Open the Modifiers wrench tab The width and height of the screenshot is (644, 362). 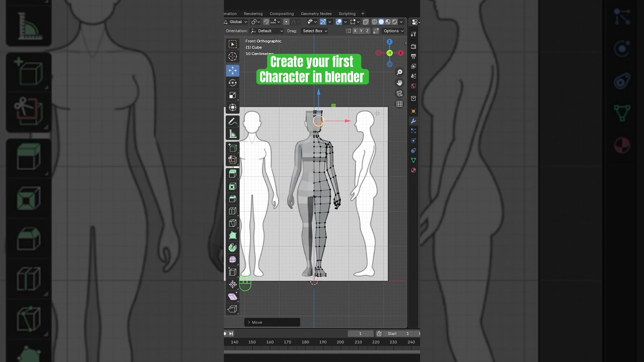pos(414,121)
